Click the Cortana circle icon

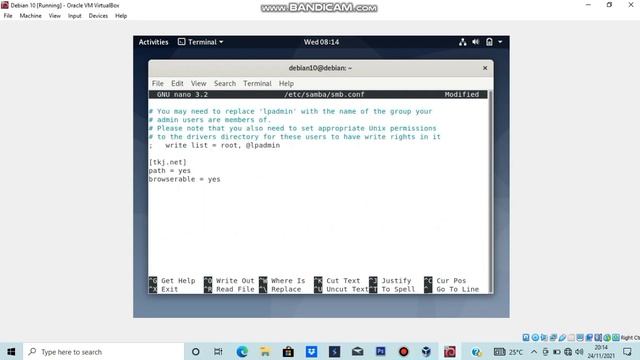coord(196,351)
